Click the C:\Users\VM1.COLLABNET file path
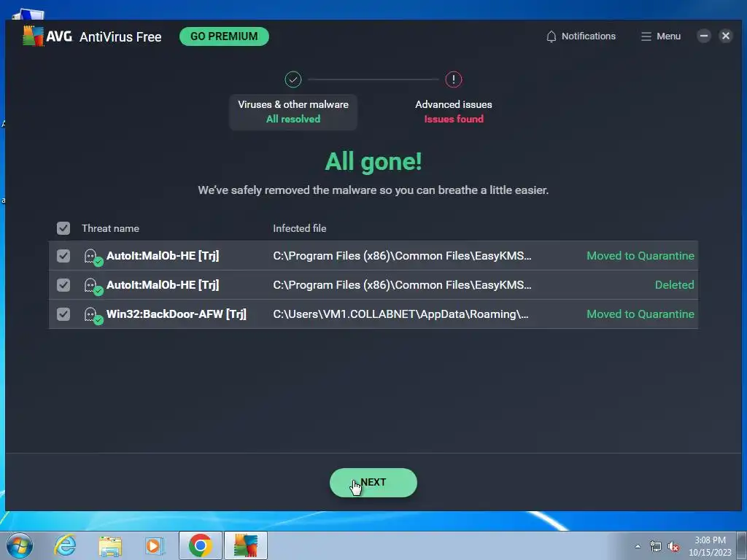 coord(400,314)
